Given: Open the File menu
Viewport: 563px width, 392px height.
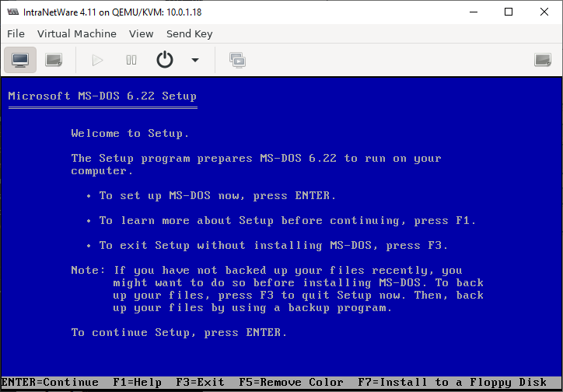Looking at the screenshot, I should coord(16,33).
